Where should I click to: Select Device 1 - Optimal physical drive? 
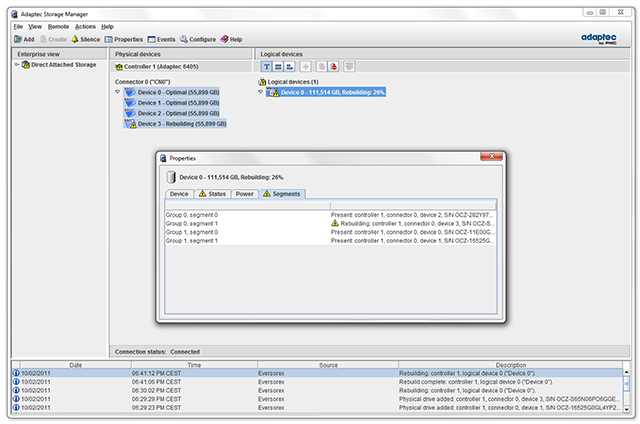click(172, 102)
